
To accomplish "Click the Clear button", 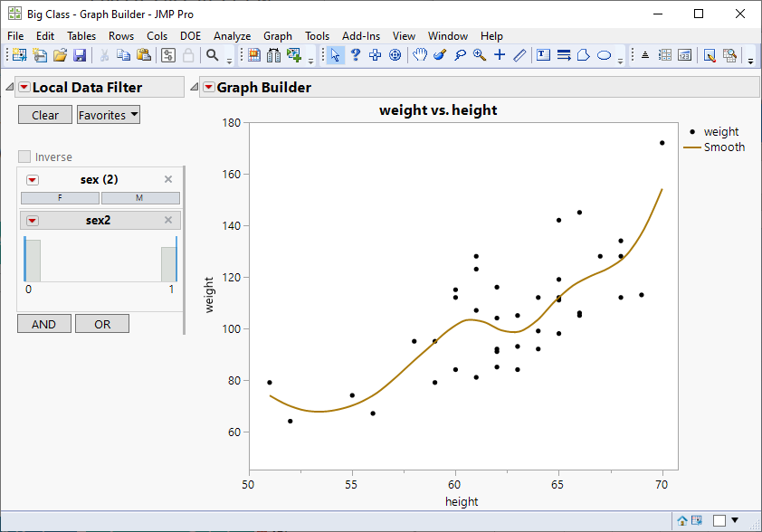I will point(44,115).
